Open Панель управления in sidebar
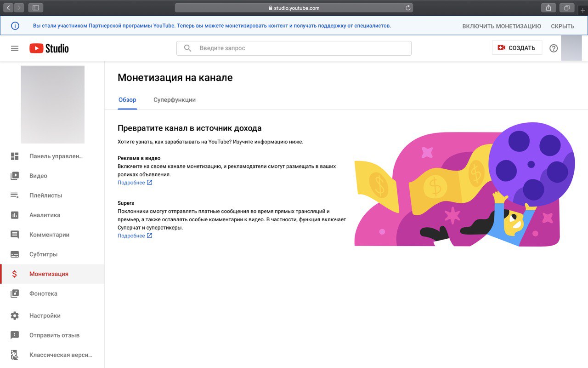 [52, 156]
